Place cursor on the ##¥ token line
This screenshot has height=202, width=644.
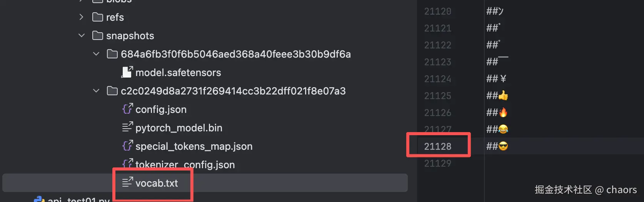pos(496,79)
